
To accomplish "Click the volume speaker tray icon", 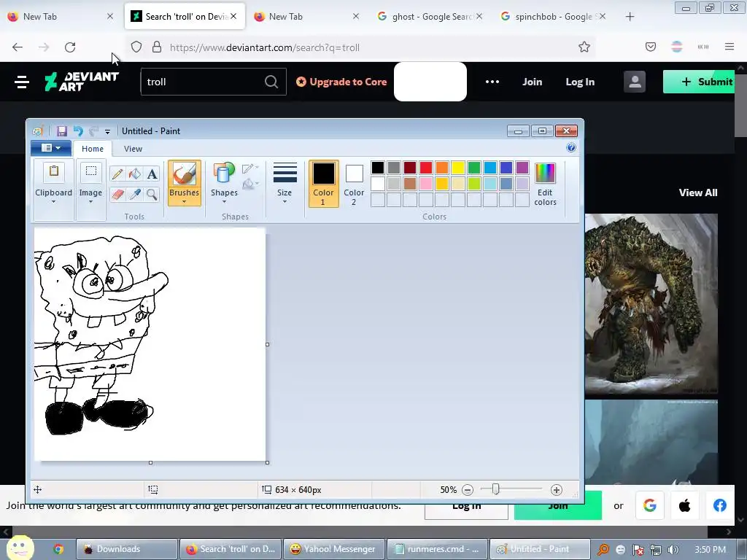I will click(673, 550).
